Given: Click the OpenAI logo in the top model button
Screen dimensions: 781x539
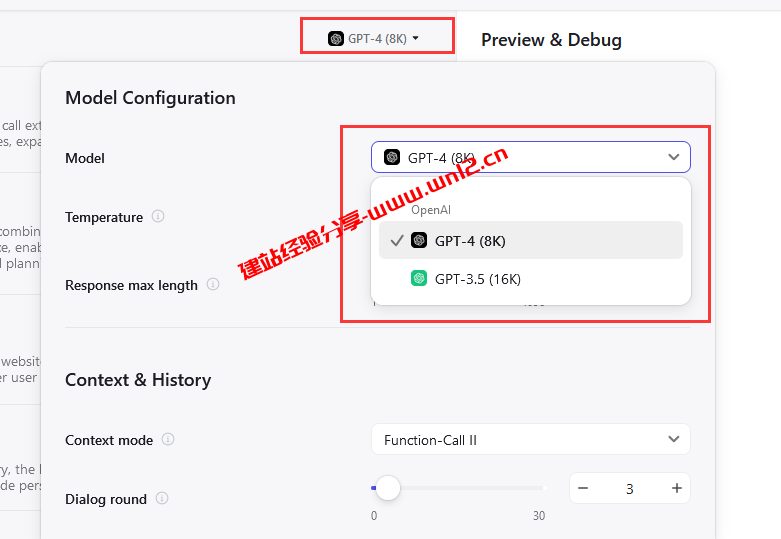Looking at the screenshot, I should [336, 39].
